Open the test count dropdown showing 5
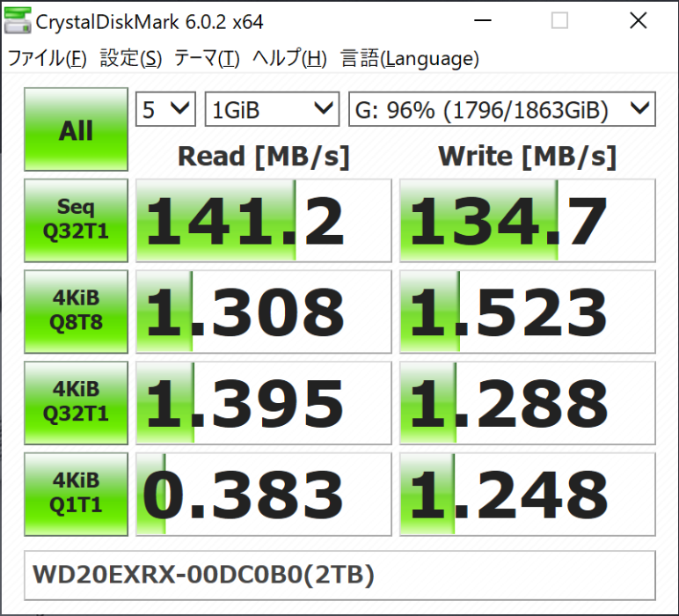Screen dimensions: 679x616 [x=165, y=110]
